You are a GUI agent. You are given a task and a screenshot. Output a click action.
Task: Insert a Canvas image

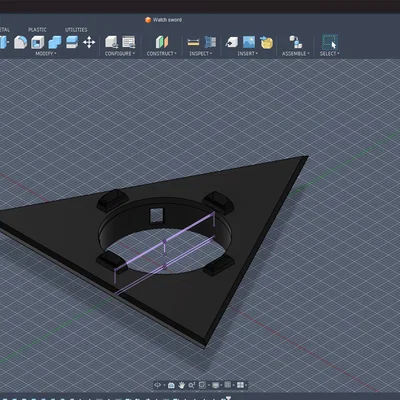pos(249,42)
